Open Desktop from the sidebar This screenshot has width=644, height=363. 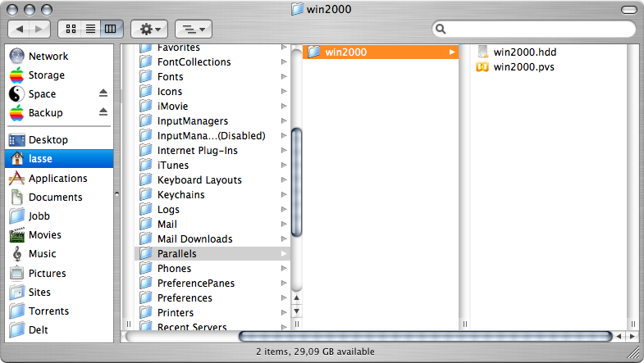[59, 140]
